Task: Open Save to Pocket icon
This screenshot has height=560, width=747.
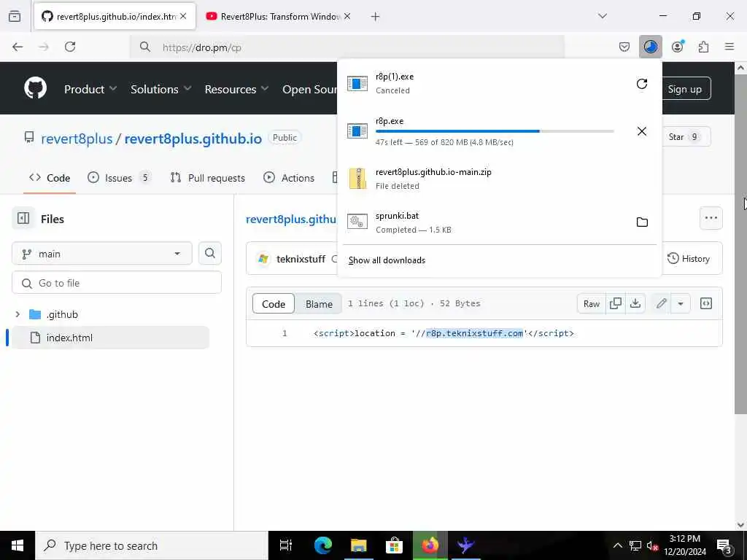Action: [624, 47]
